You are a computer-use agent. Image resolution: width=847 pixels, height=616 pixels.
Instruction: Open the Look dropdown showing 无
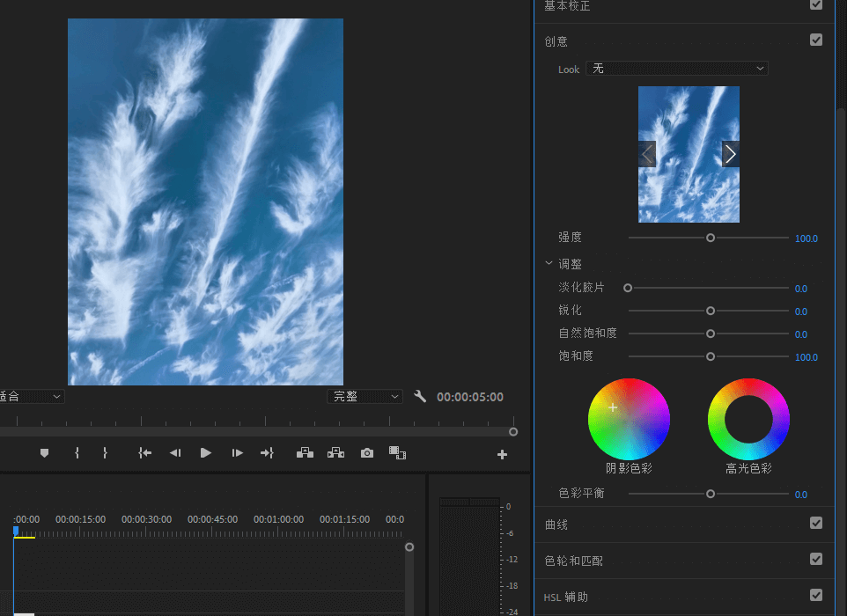676,69
